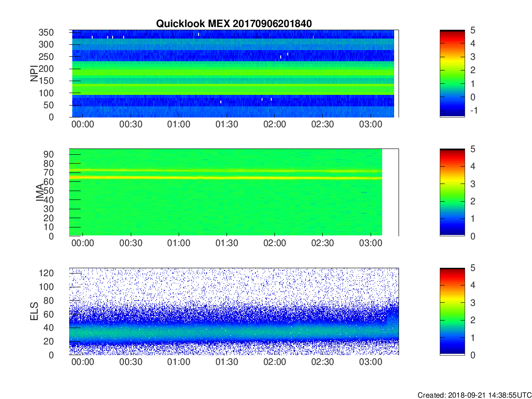Click the 3 label on IMA color bar
The width and height of the screenshot is (532, 399).
click(473, 184)
